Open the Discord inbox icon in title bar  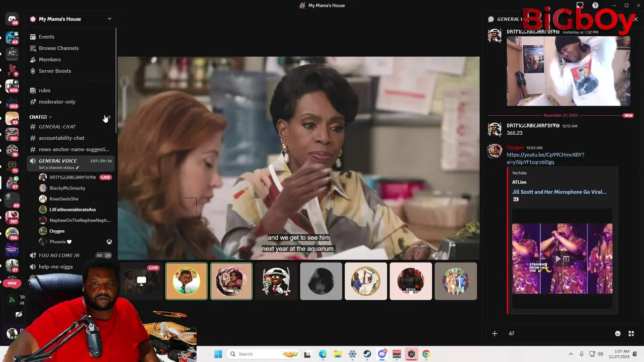click(580, 6)
